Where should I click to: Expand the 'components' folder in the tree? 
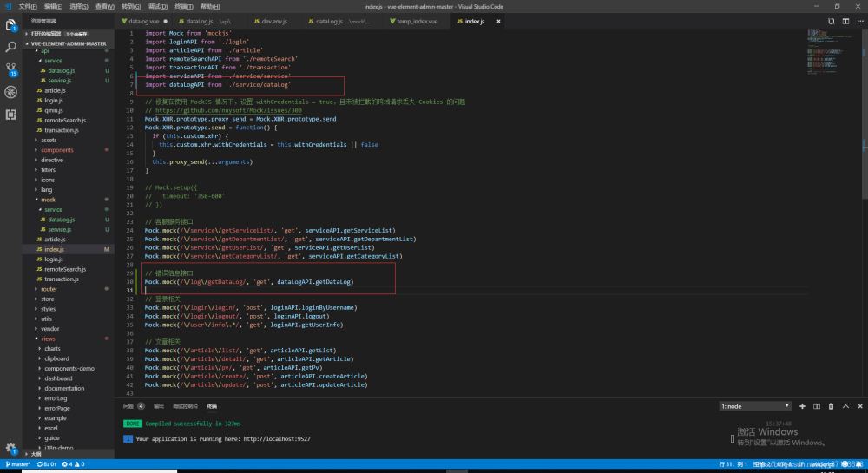[57, 150]
